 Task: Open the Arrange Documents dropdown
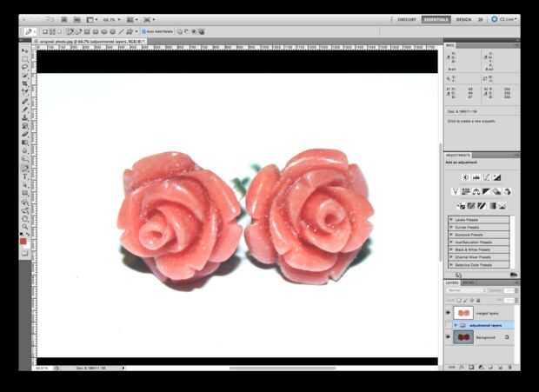[x=132, y=20]
